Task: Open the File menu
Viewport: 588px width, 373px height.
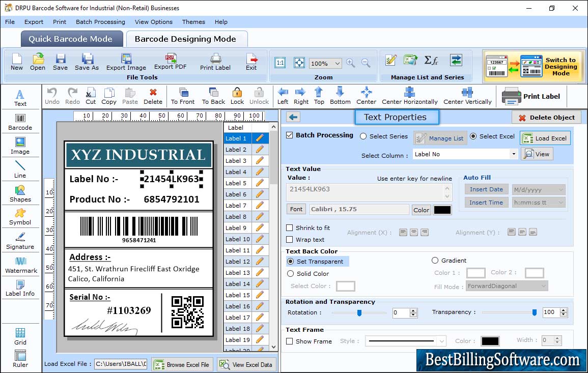Action: pos(10,22)
